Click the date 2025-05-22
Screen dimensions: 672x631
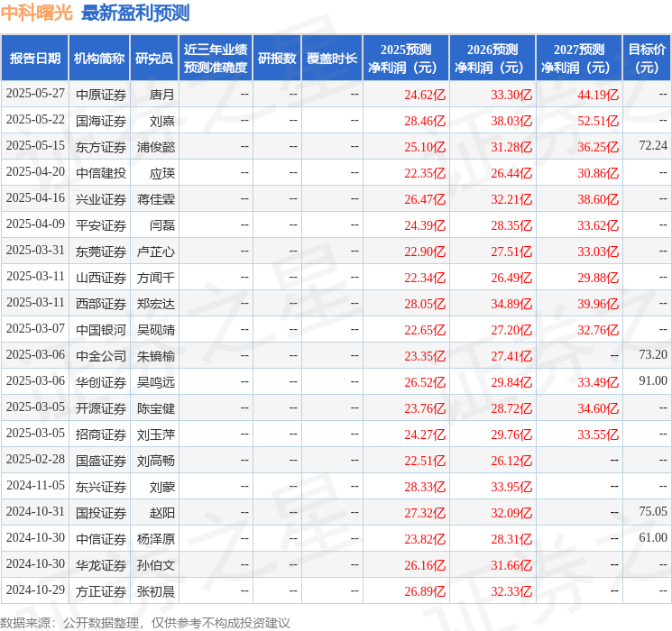click(x=35, y=119)
